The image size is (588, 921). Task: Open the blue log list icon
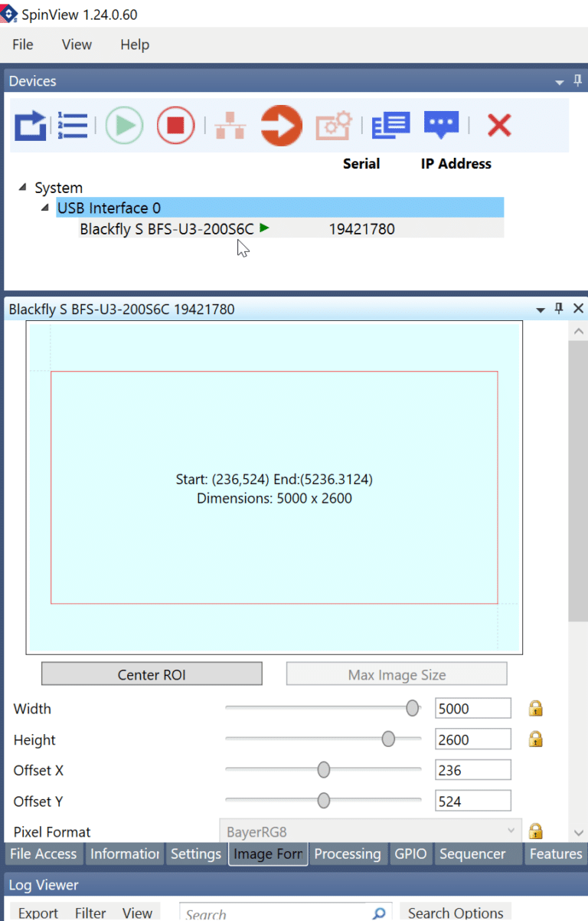(x=390, y=126)
